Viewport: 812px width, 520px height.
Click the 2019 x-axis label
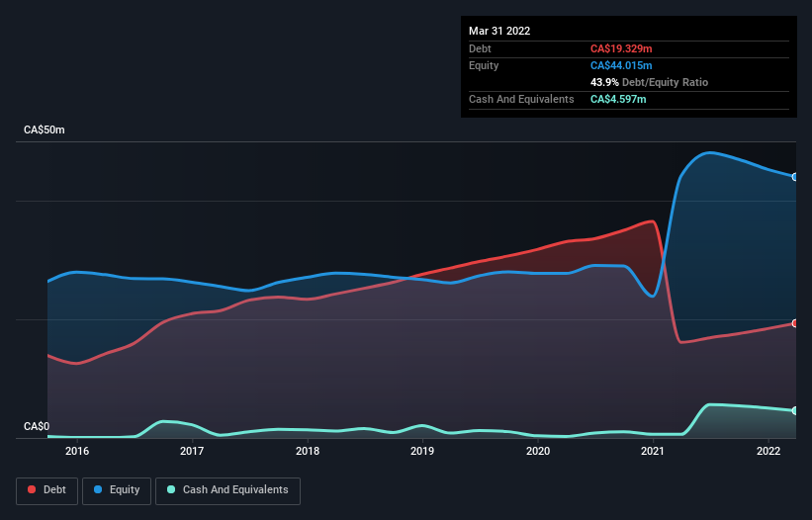point(422,451)
